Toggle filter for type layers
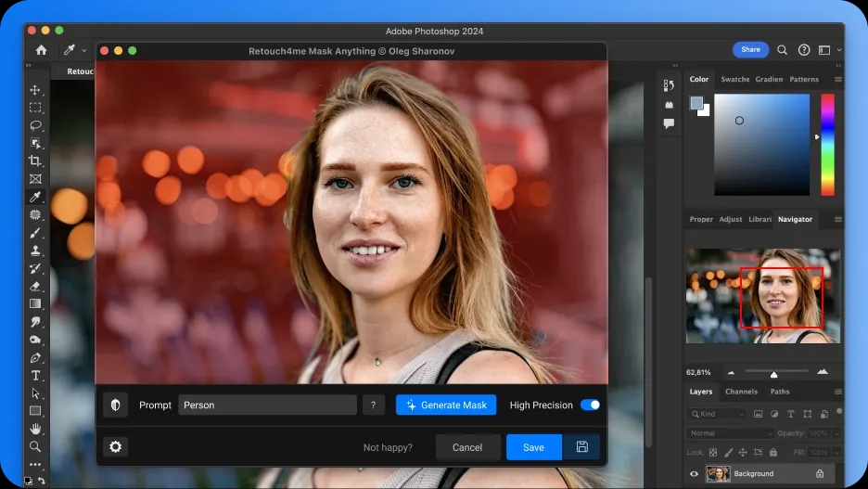The image size is (868, 489). pyautogui.click(x=790, y=414)
